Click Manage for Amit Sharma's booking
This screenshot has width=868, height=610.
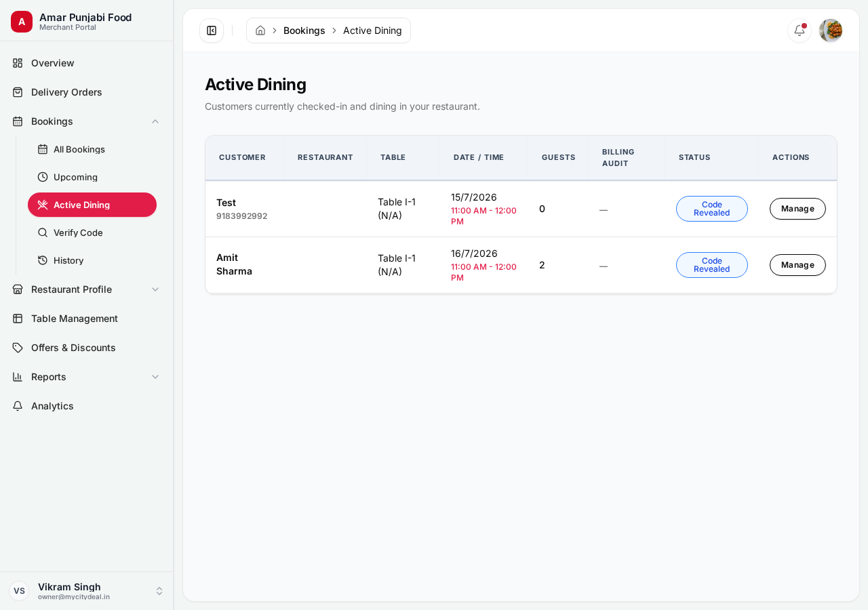tap(797, 265)
